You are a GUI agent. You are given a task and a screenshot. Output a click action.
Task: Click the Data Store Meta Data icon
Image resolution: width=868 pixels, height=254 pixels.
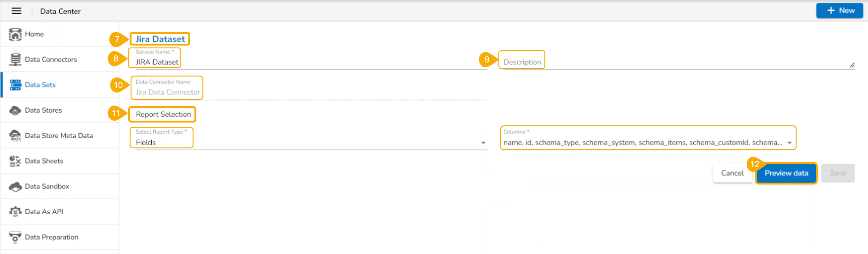pyautogui.click(x=15, y=136)
